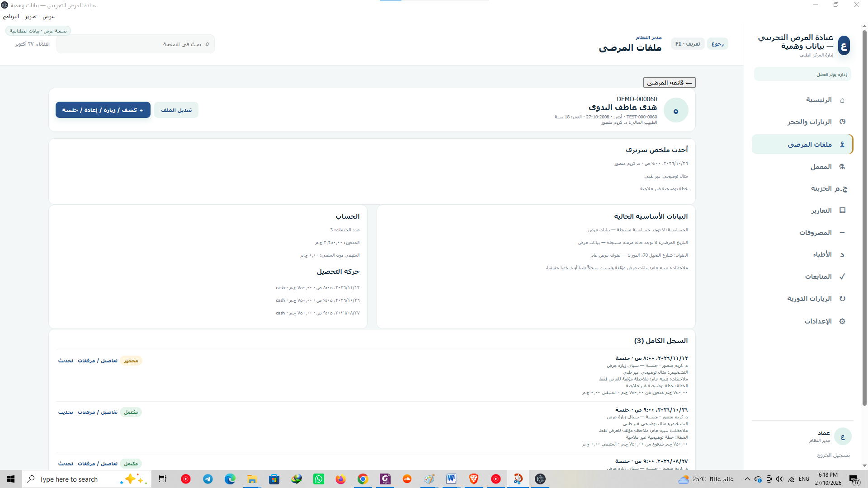Click قائمة المرضى back button
The image size is (868, 488).
pos(669,83)
